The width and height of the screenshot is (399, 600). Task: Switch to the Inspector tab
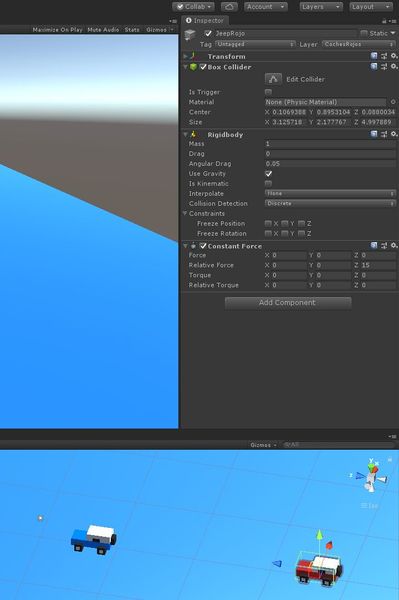[x=205, y=21]
